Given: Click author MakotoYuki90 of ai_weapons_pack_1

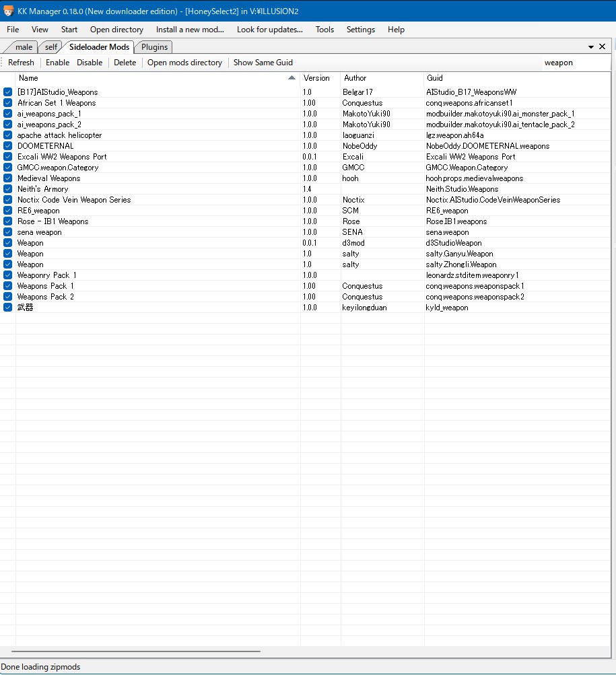Looking at the screenshot, I should [366, 114].
